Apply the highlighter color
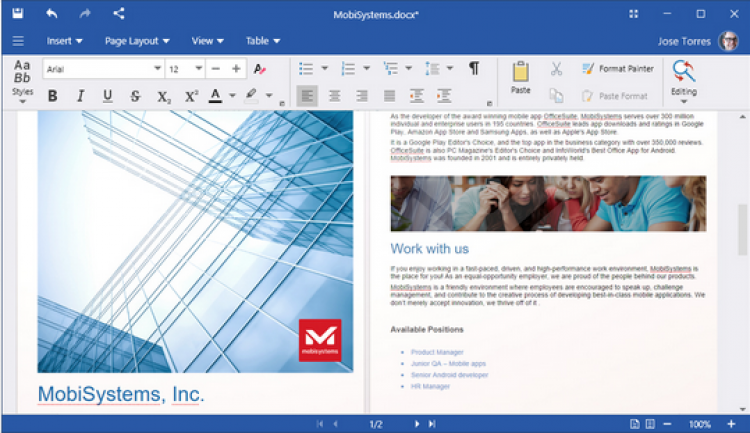Viewport: 750px width, 433px height. click(252, 96)
